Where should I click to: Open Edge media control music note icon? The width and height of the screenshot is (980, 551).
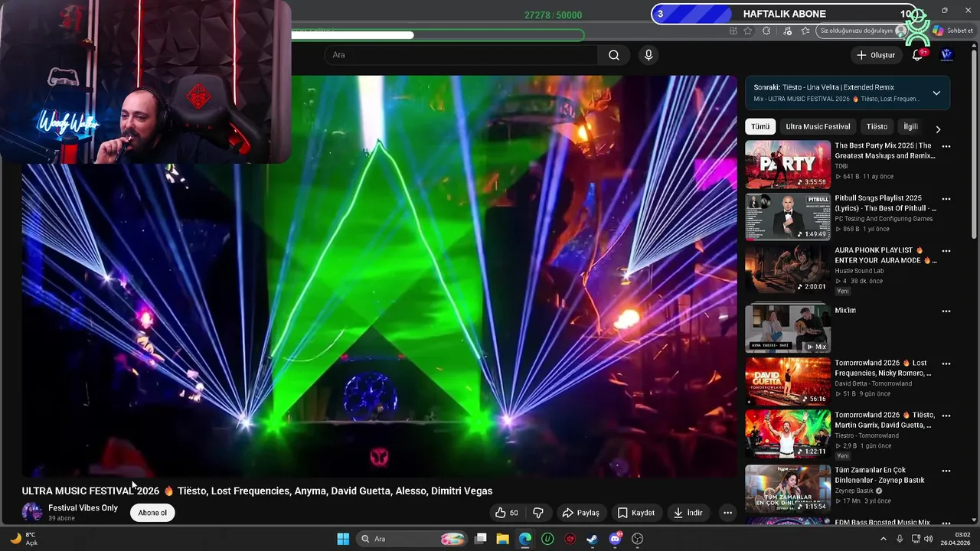[787, 31]
